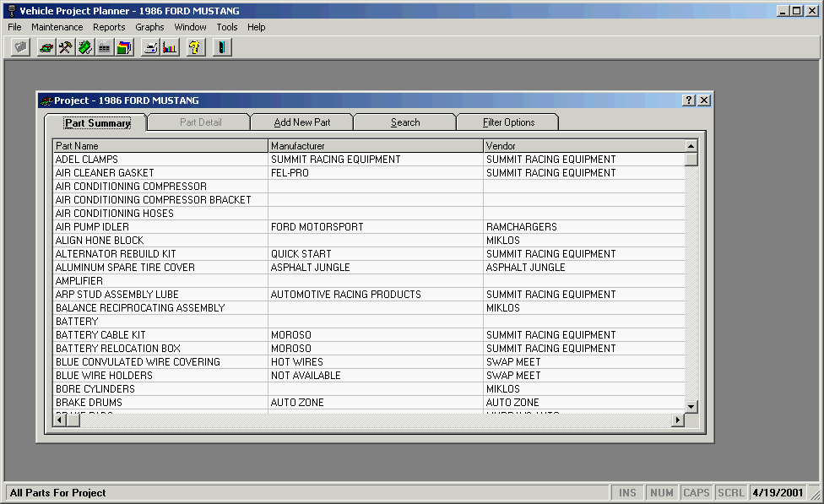Open the Maintenance menu
The height and width of the screenshot is (504, 824).
coord(57,27)
